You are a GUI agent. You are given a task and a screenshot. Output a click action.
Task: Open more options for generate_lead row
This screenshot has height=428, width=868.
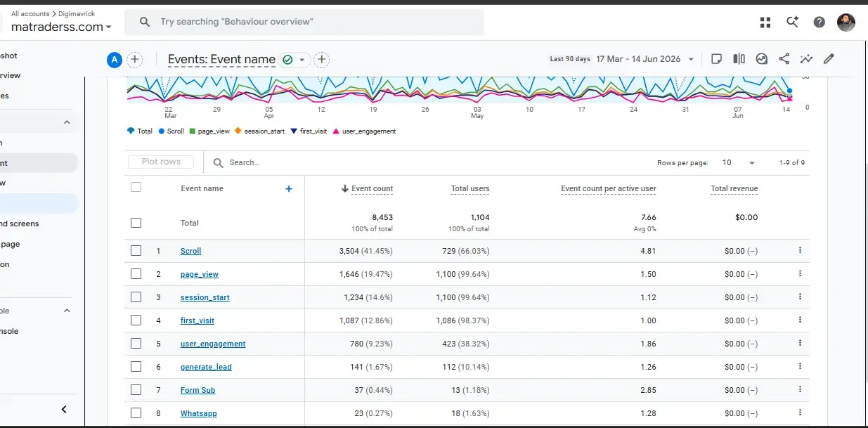point(800,366)
